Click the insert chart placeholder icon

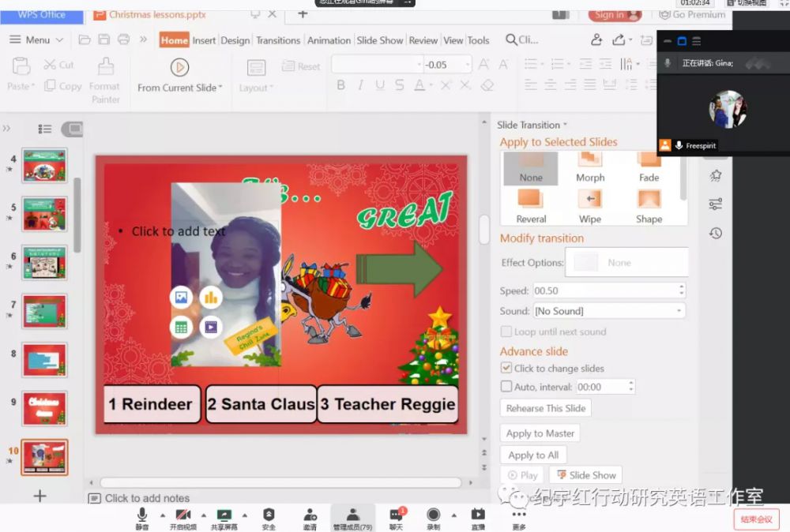(211, 298)
